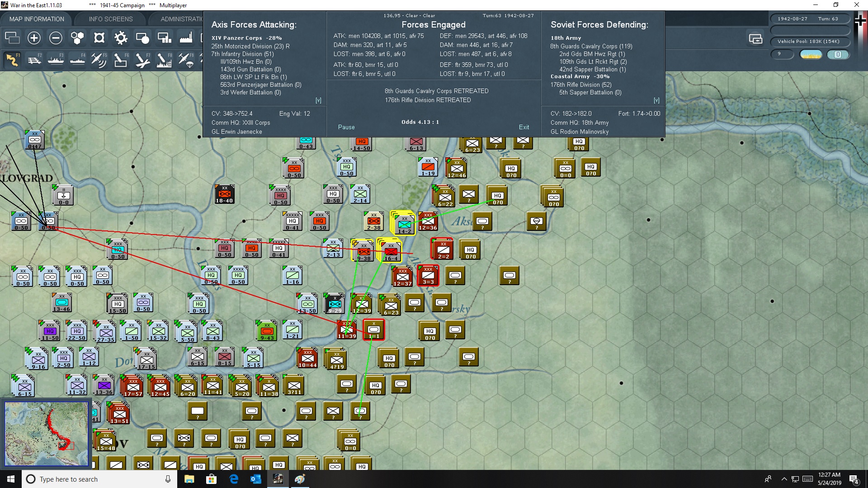This screenshot has width=868, height=488.
Task: Click the overlapping windows toolbar icon
Action: [12, 38]
